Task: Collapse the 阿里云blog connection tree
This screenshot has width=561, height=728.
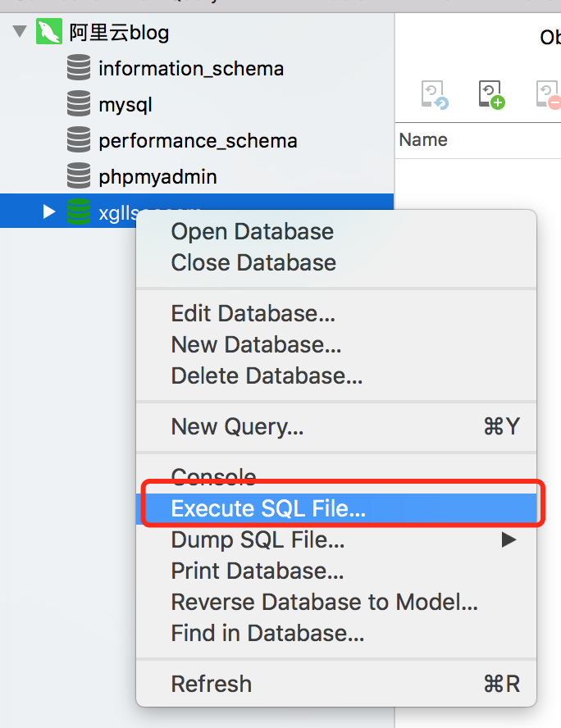Action: point(20,32)
